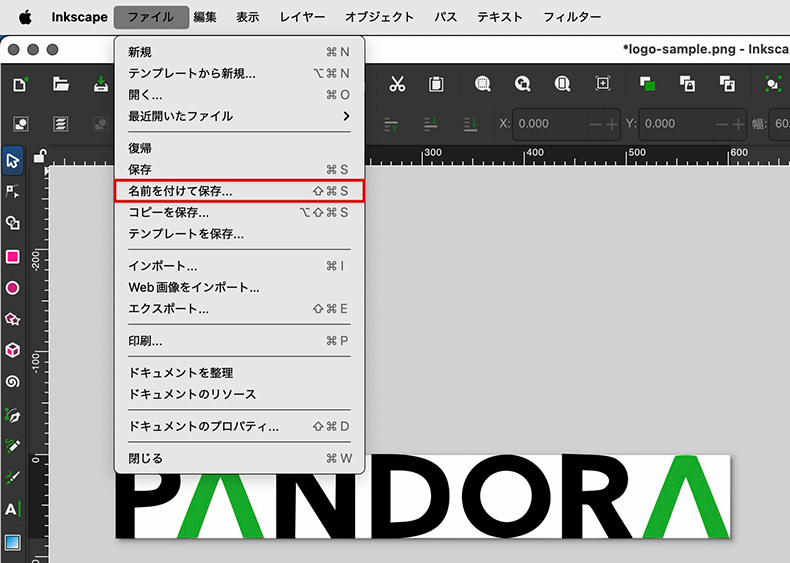
Task: Choose 復帰 menu item
Action: [239, 148]
